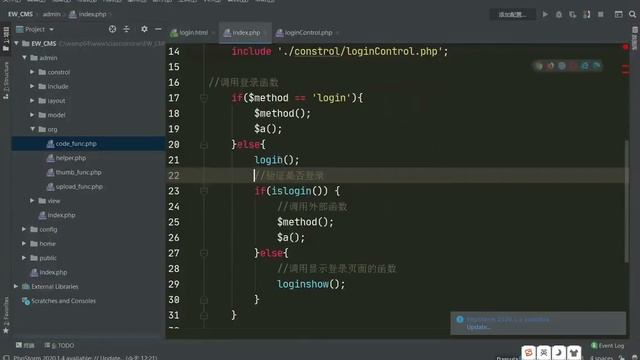The width and height of the screenshot is (640, 360).
Task: Open Event Log tool window
Action: 608,345
